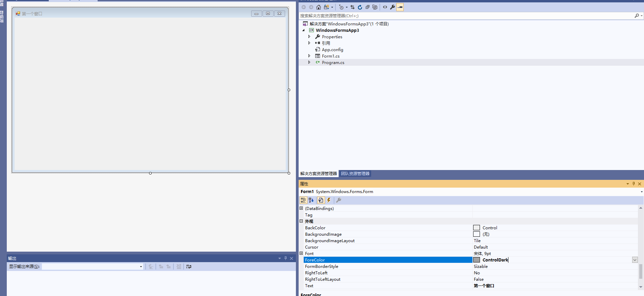Click the BackColor Control color swatch
This screenshot has height=296, width=644.
pos(477,228)
